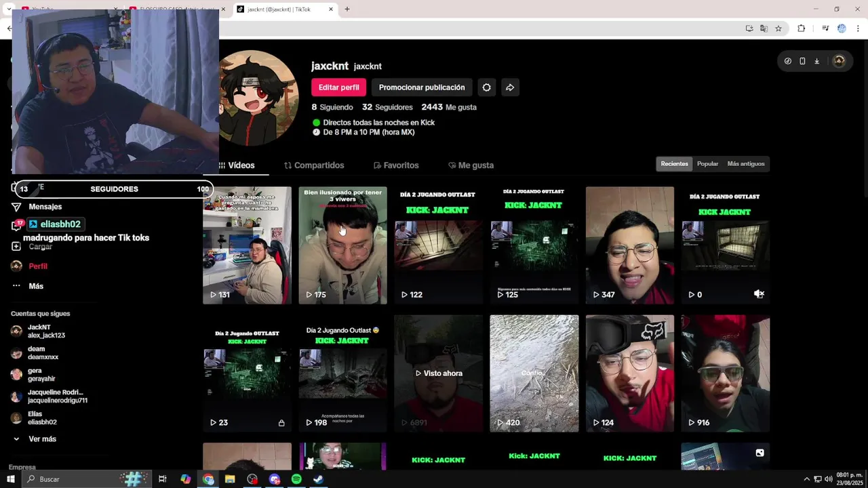Open the 8 Siguiendo list
This screenshot has width=868, height=488.
332,107
